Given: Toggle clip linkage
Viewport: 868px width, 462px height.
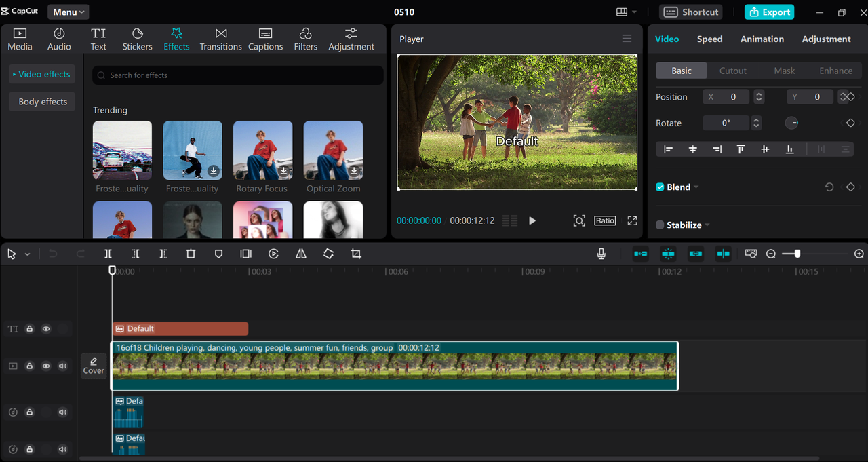Looking at the screenshot, I should (x=696, y=254).
